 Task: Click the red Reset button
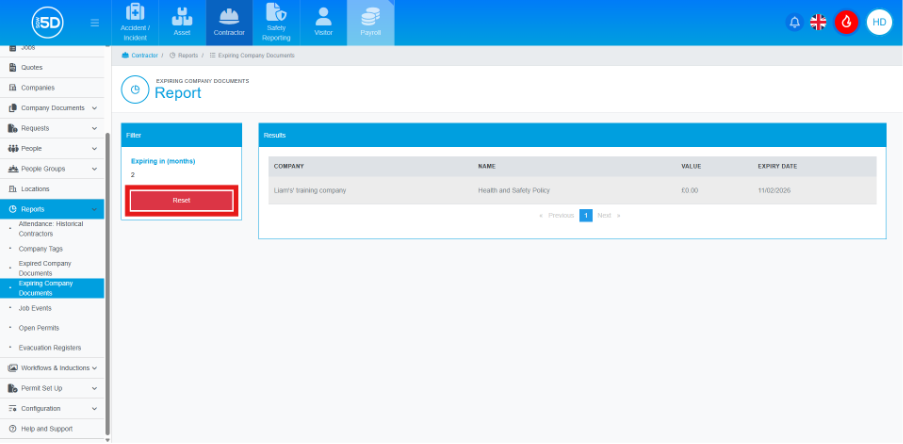(181, 200)
